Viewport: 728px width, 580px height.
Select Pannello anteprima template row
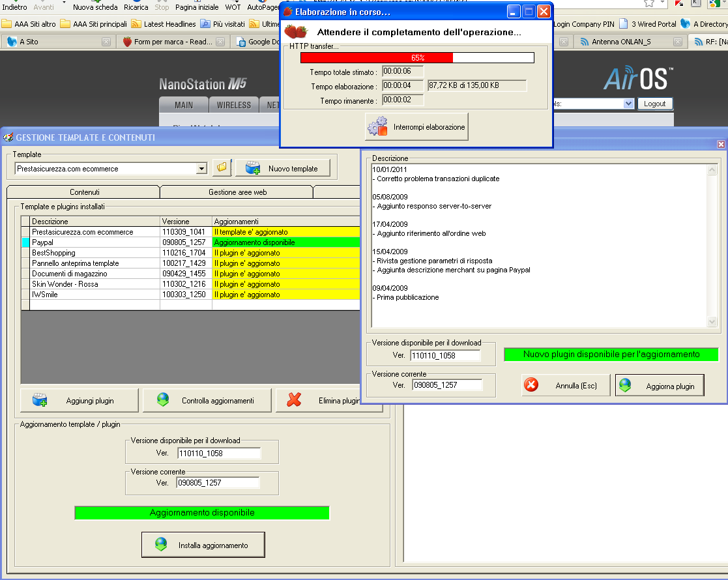point(190,263)
